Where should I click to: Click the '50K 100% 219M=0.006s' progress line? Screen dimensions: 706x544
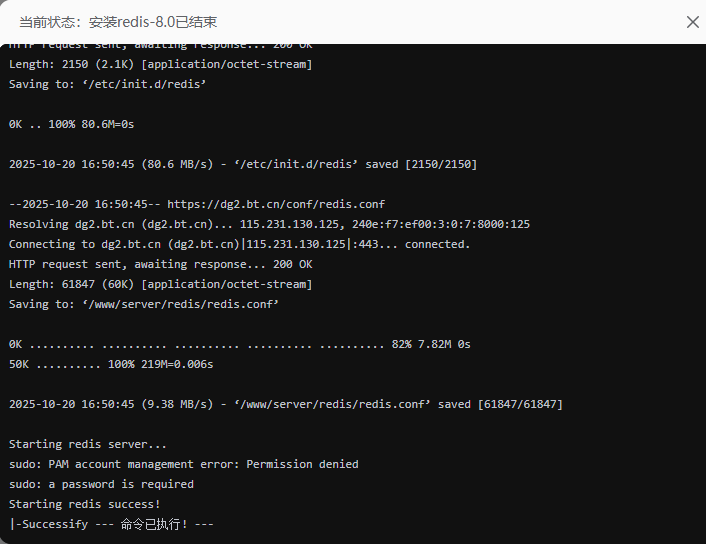111,364
